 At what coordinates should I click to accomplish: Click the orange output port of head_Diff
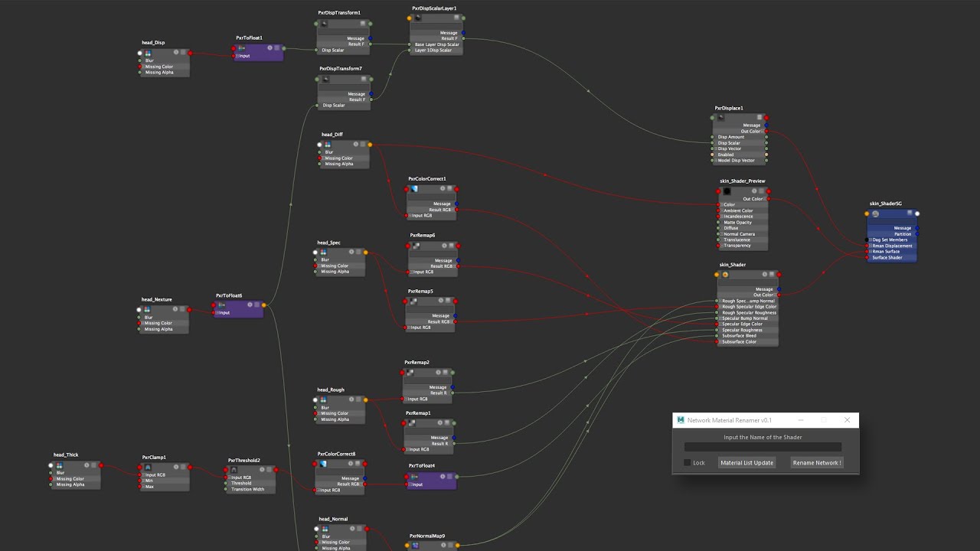(370, 145)
